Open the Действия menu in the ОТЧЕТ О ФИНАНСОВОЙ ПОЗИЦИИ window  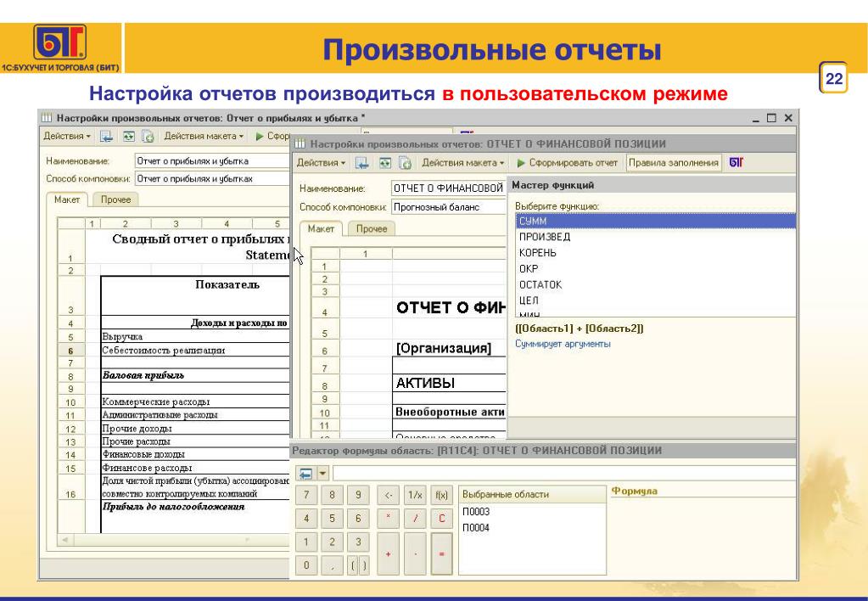(x=321, y=163)
